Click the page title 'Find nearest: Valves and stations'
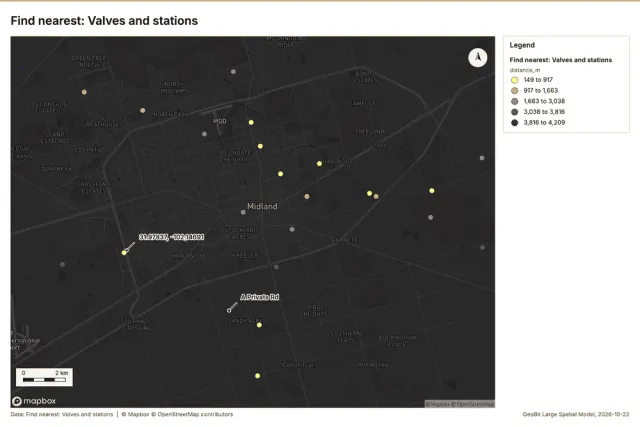640x427 pixels. click(104, 21)
